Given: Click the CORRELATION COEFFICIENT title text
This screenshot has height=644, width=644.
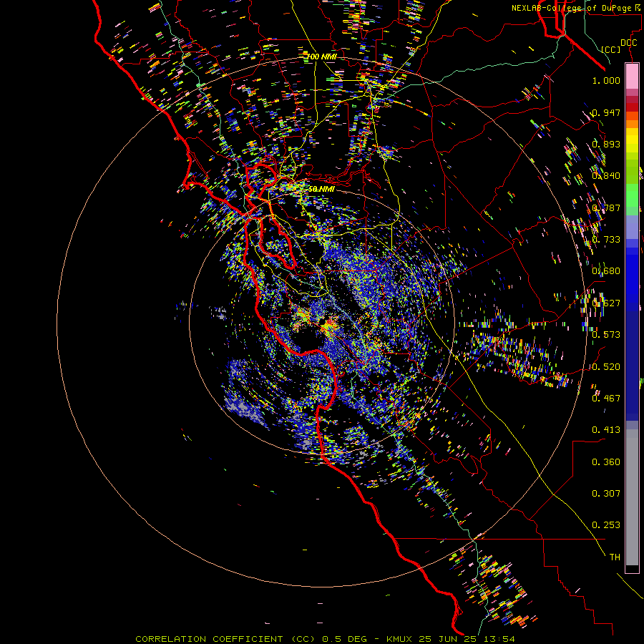Looking at the screenshot, I should click(x=209, y=639).
